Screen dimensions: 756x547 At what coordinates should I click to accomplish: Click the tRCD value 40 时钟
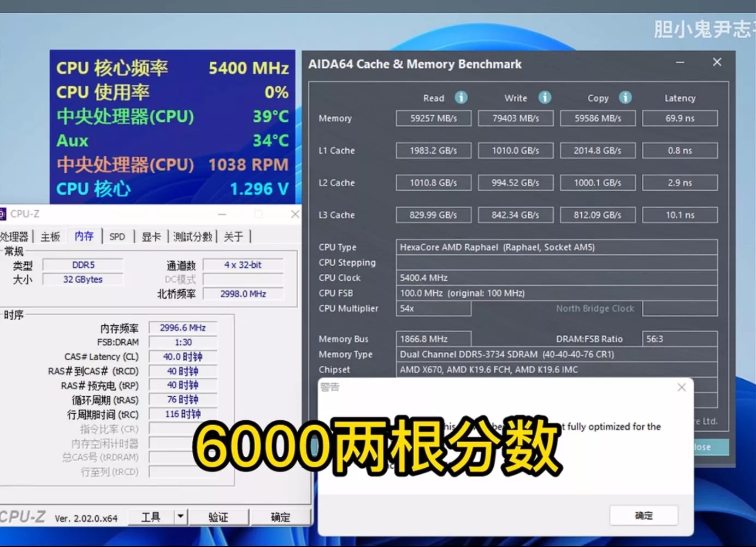[183, 371]
